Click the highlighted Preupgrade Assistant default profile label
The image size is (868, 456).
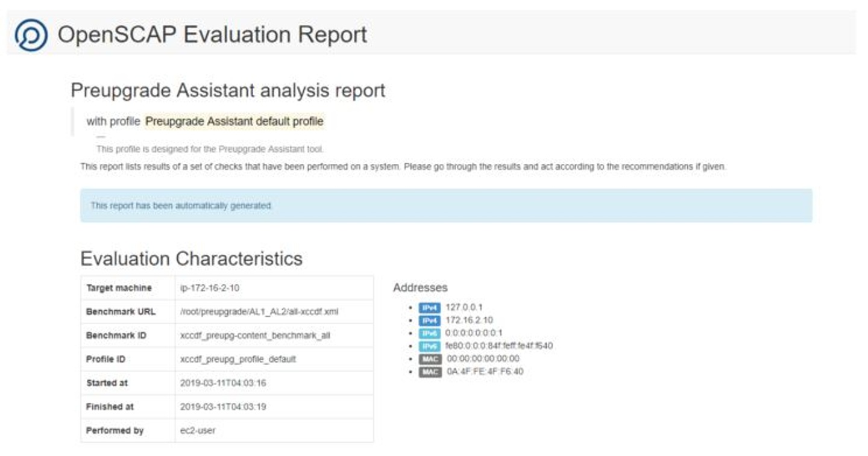pyautogui.click(x=234, y=122)
